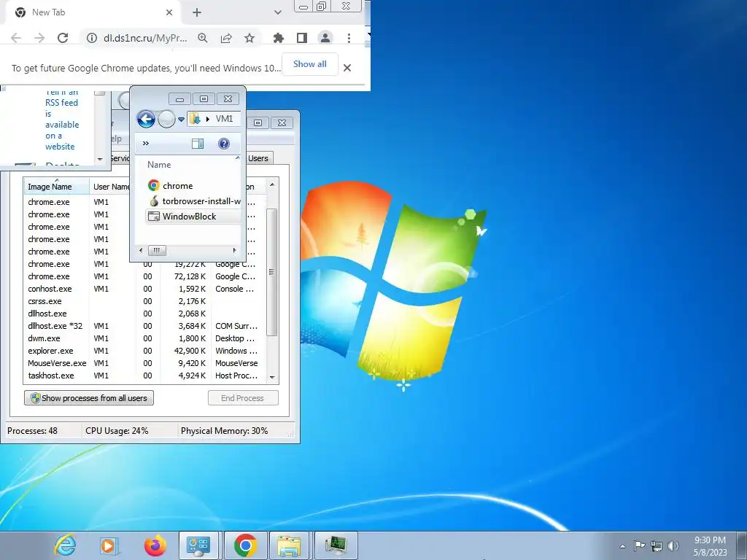The width and height of the screenshot is (747, 560).
Task: Toggle Chrome side panel icon
Action: [302, 38]
